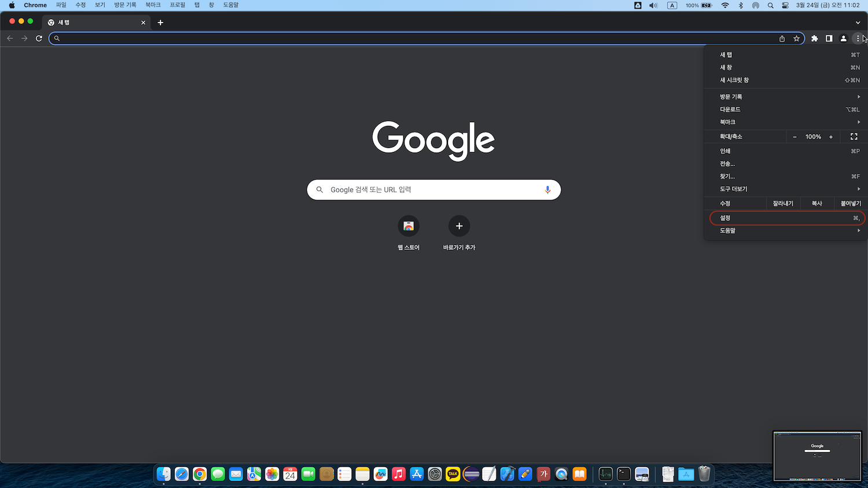Screen dimensions: 868x488
Task: Bookmark this page with the star icon
Action: point(797,38)
